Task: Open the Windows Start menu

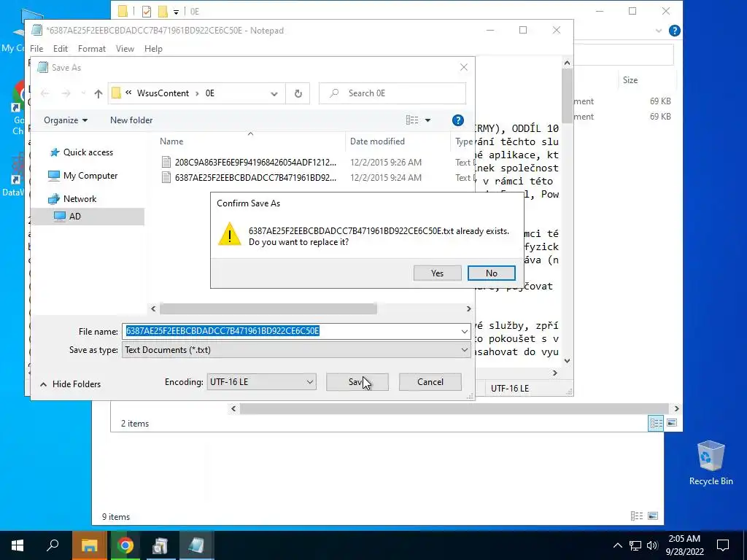Action: point(18,545)
